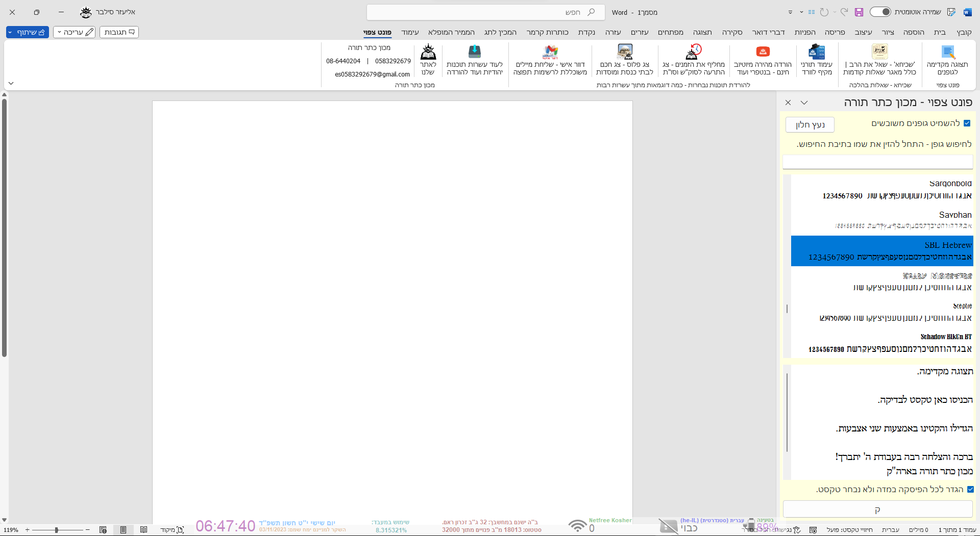The image size is (980, 536).
Task: Open the שיתוף share dropdown
Action: (x=28, y=32)
